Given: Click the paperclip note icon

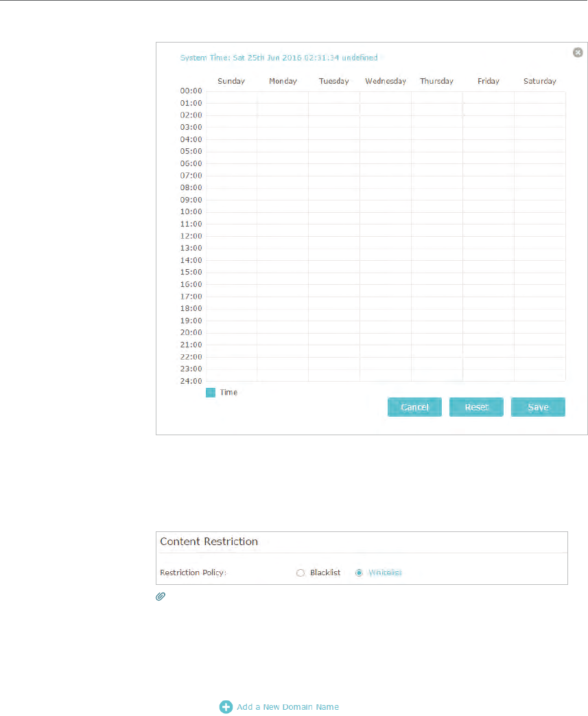Looking at the screenshot, I should [161, 597].
